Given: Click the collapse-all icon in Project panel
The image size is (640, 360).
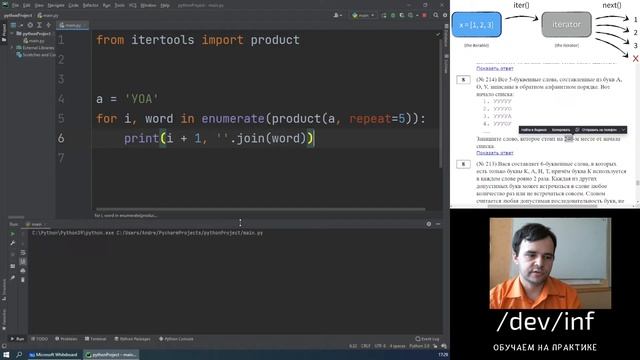Looking at the screenshot, I should [x=48, y=25].
